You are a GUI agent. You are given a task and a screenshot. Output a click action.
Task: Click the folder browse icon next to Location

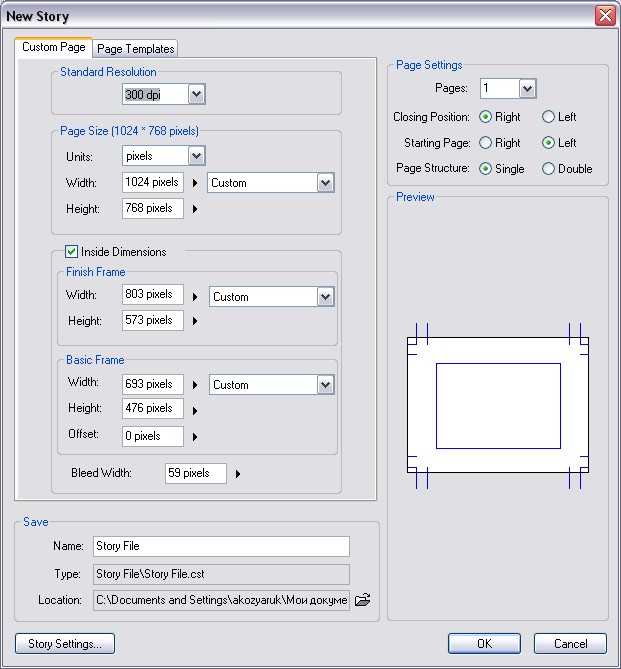coord(362,600)
